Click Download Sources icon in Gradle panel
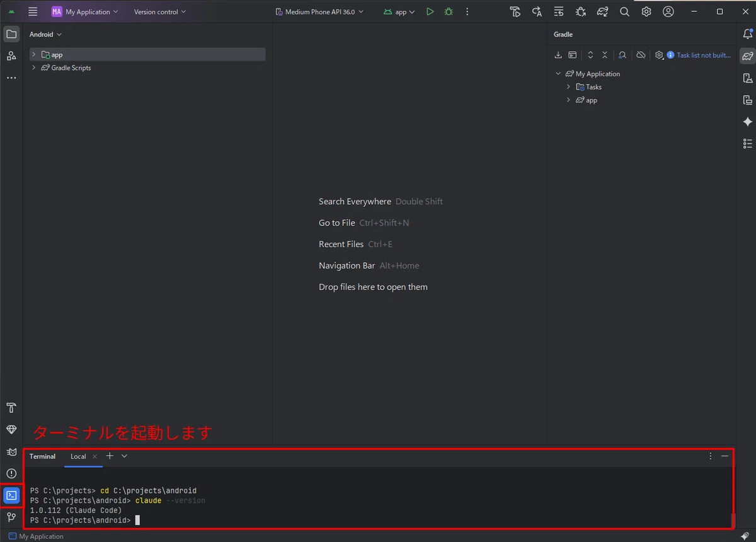Screen dimensions: 756x542 [x=558, y=55]
